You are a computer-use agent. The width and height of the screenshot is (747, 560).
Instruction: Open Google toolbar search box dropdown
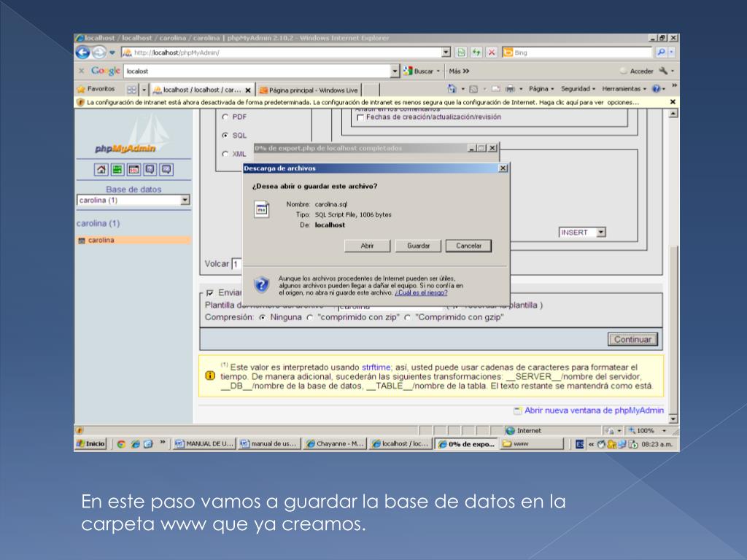(x=395, y=71)
